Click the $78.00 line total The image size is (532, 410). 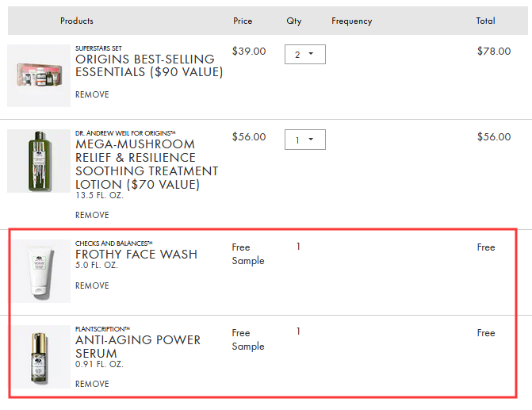pos(494,52)
